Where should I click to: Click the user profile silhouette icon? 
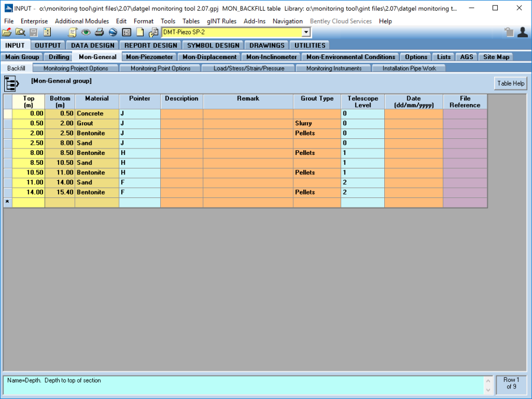pos(522,33)
